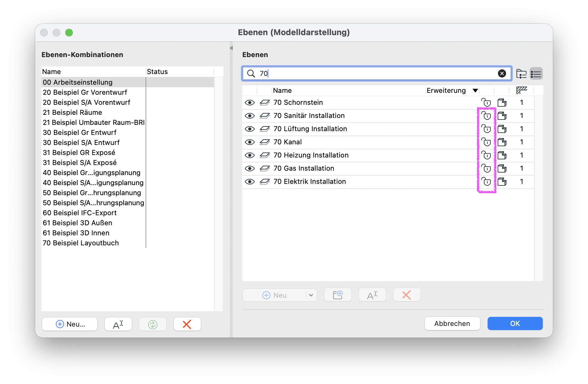
Task: Click layer type icon of 70 Gas Installation
Action: click(x=265, y=168)
